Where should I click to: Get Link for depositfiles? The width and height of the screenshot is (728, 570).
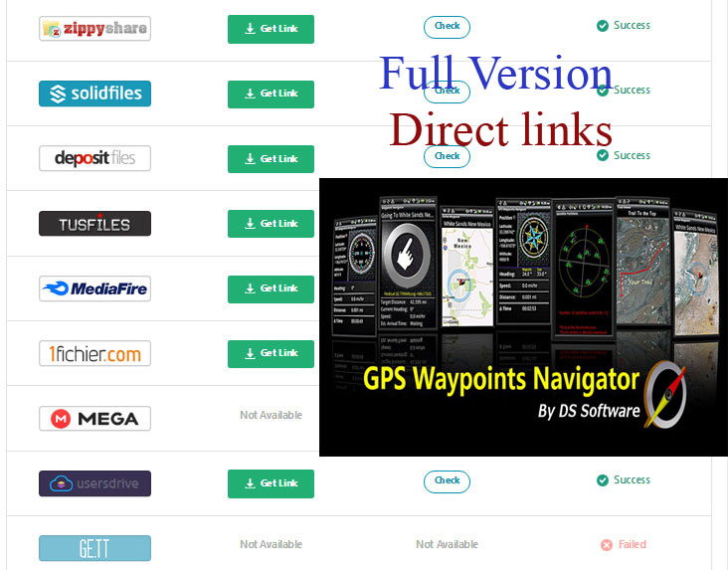point(271,159)
